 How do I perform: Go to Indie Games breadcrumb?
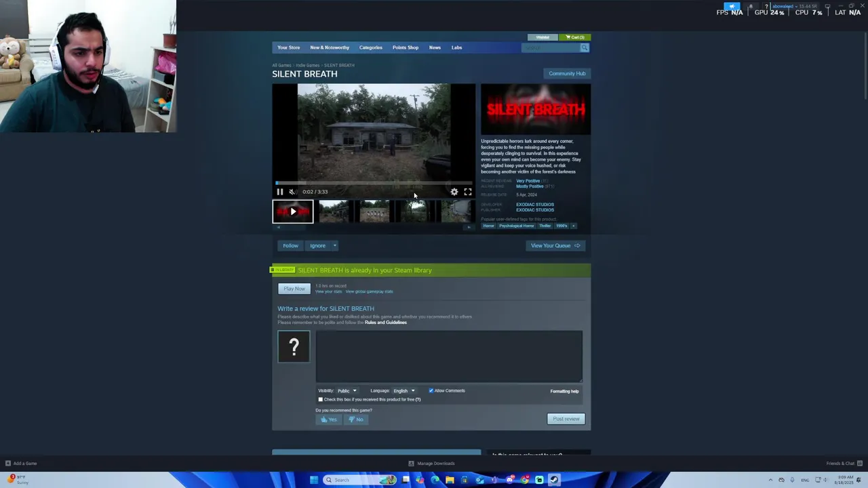(307, 65)
